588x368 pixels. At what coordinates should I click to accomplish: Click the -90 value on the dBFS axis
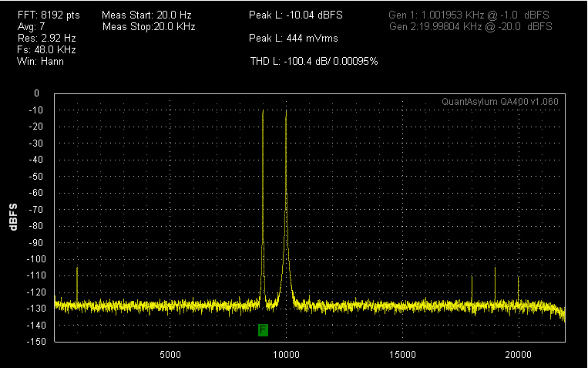point(36,242)
